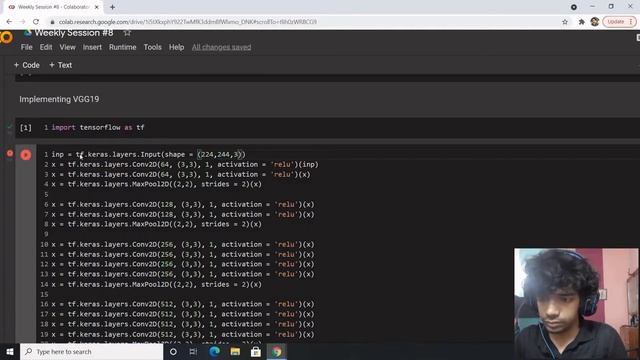
Task: Click the Windows search box
Action: coord(91,351)
